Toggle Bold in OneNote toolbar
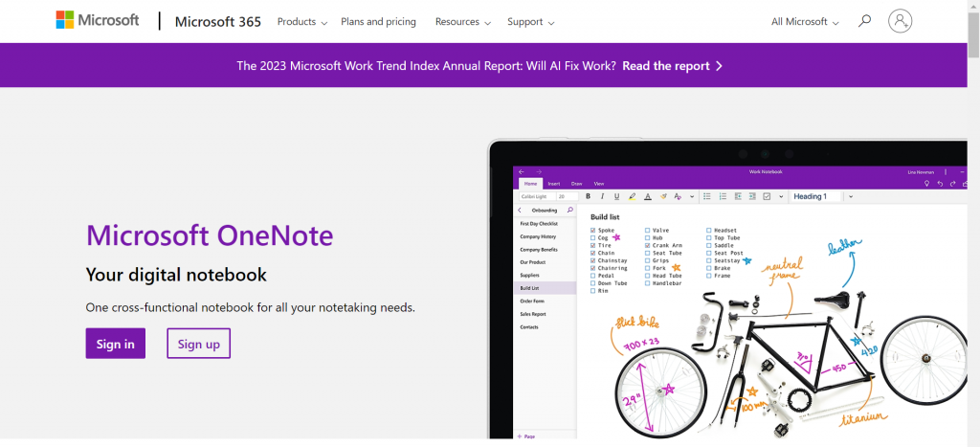 588,196
